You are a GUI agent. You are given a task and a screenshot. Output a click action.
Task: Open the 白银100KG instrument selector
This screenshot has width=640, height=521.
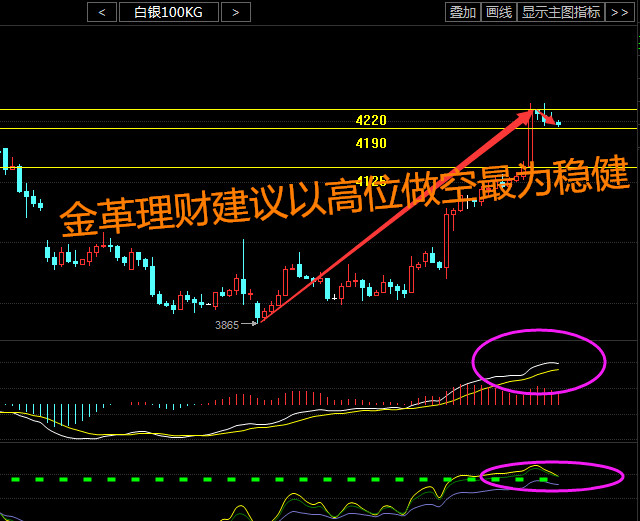168,12
